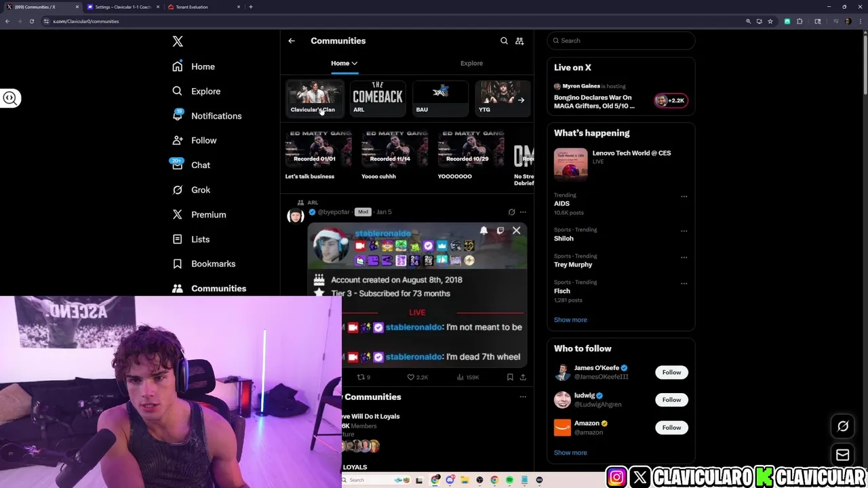Click the Windows taskbar Search box

tap(377, 480)
